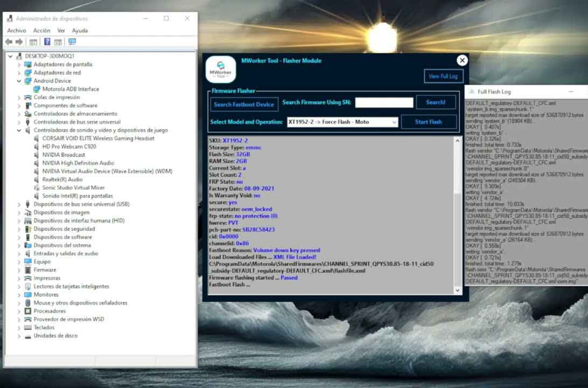Image resolution: width=588 pixels, height=388 pixels.
Task: Click the monitor scan-hardware toolbar icon
Action: click(72, 42)
